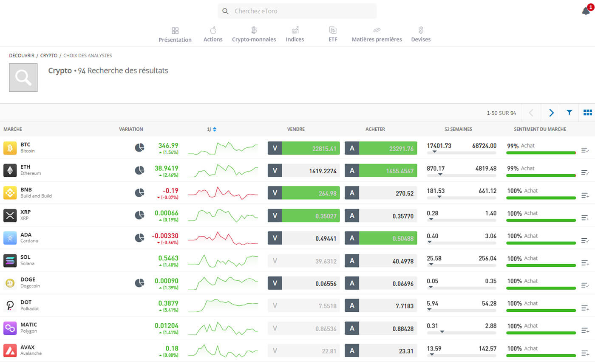This screenshot has width=595, height=364.
Task: Click the SENTIMENT DU MARCHE column header
Action: tap(540, 129)
